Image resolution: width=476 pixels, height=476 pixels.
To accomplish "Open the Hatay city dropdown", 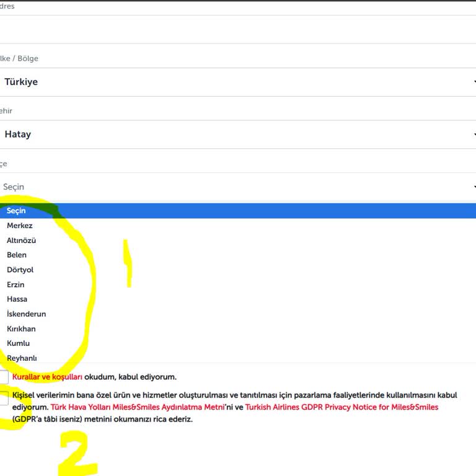I will point(238,134).
